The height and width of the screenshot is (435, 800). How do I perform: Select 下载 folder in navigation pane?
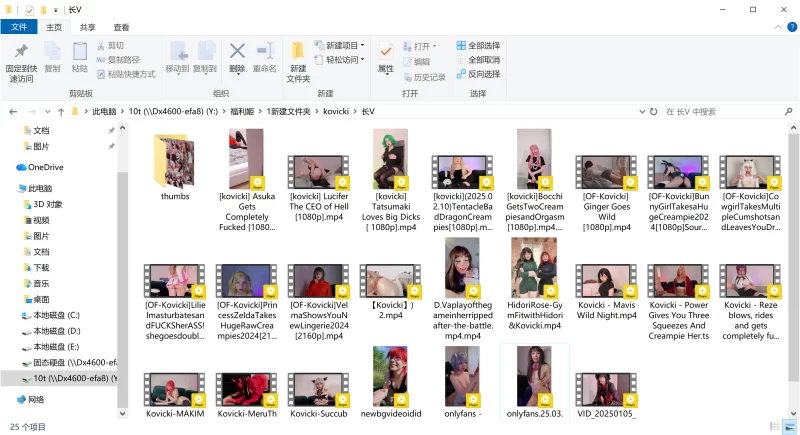coord(36,268)
